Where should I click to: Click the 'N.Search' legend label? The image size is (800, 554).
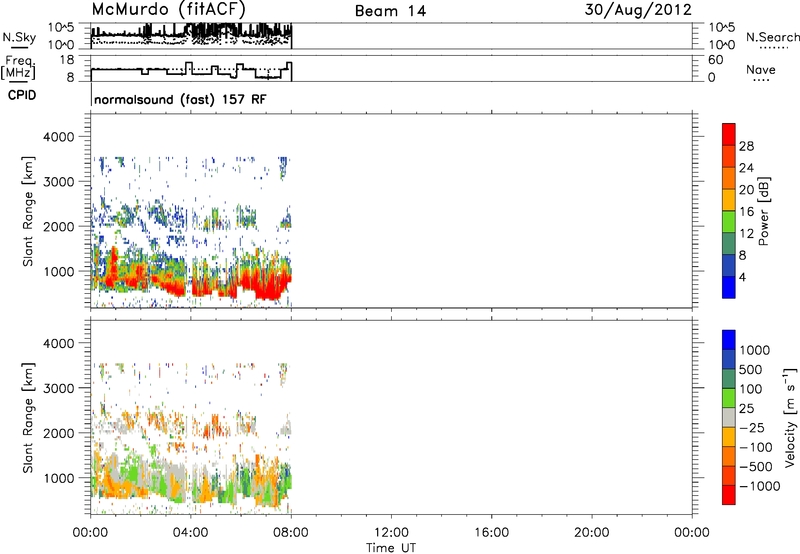click(x=772, y=37)
